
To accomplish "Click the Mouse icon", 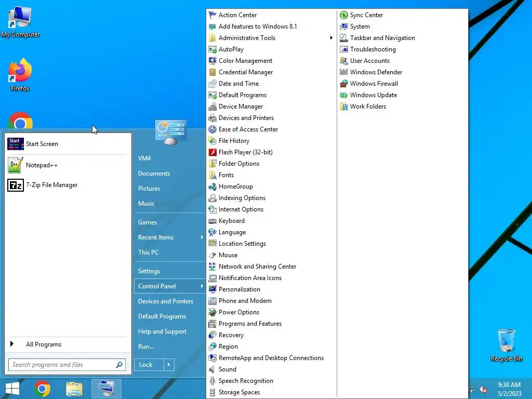I will [212, 255].
